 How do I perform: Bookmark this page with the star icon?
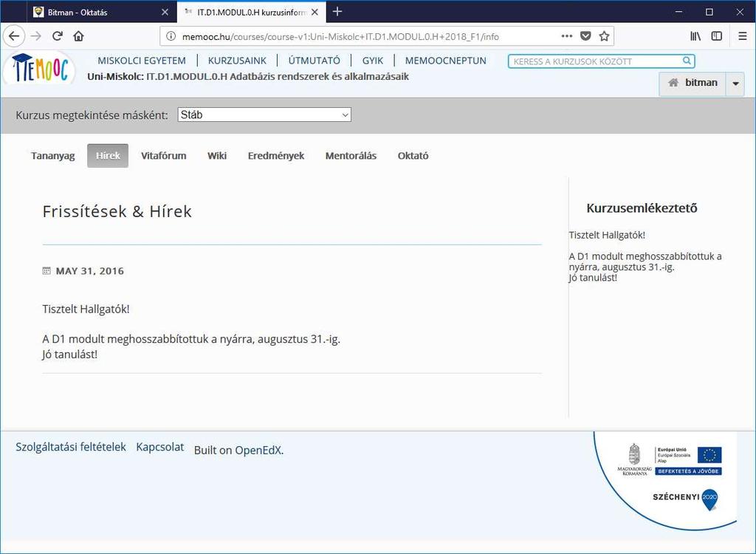(604, 36)
